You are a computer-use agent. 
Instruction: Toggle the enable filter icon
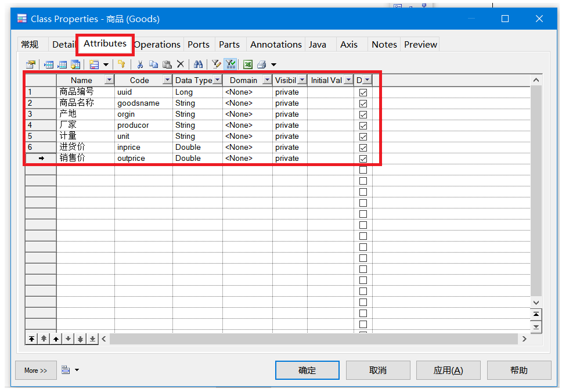pyautogui.click(x=230, y=64)
